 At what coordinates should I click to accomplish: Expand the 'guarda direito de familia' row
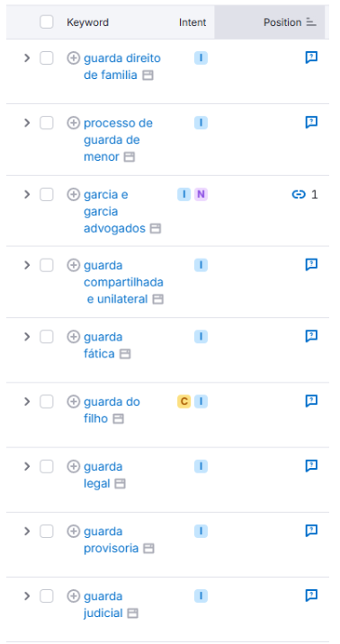(x=27, y=58)
